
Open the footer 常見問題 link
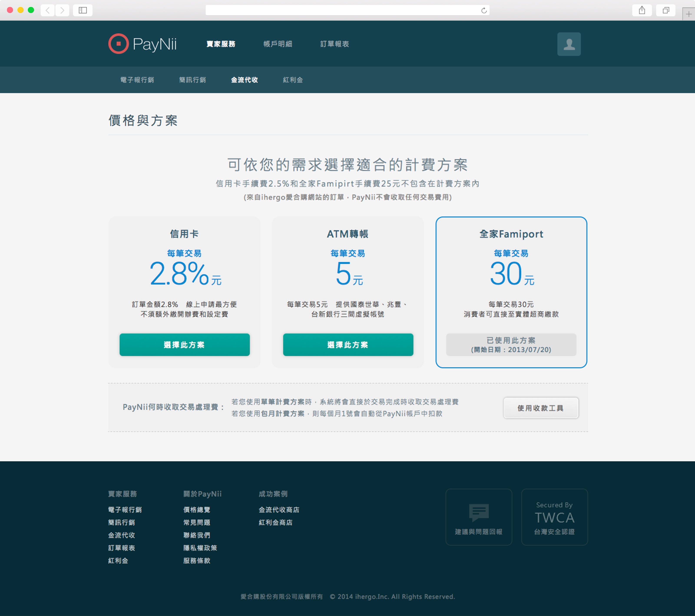point(197,522)
